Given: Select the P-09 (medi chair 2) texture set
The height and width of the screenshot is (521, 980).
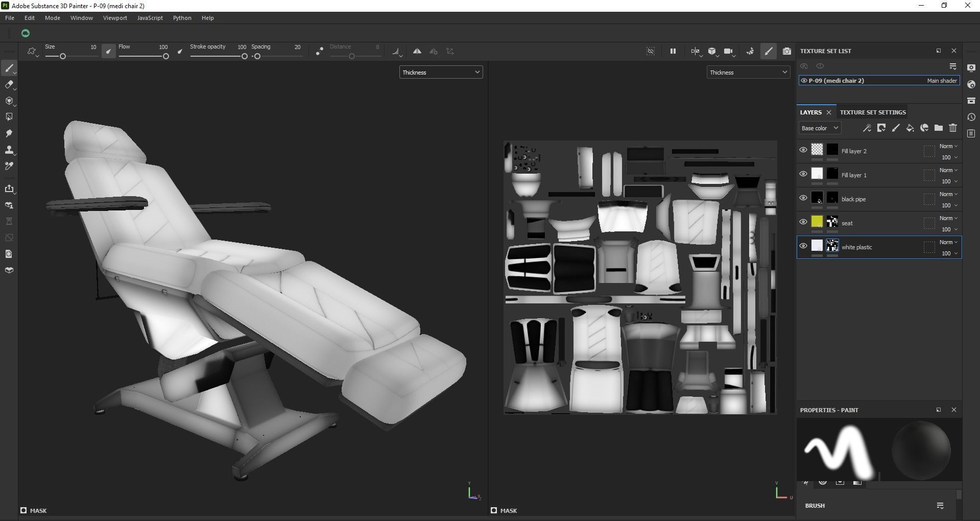Looking at the screenshot, I should 879,81.
